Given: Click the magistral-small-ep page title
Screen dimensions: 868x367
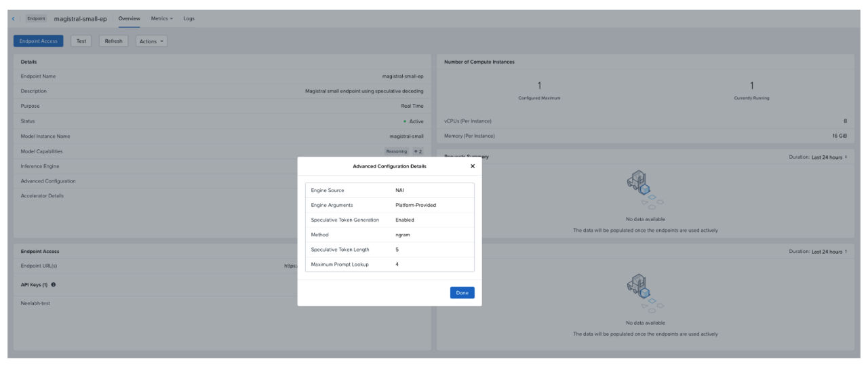Looking at the screenshot, I should 81,18.
